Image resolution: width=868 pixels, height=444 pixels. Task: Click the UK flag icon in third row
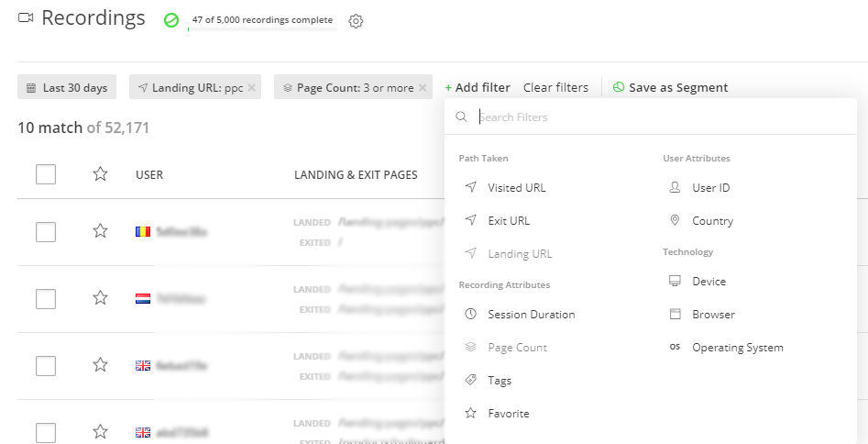pos(143,366)
